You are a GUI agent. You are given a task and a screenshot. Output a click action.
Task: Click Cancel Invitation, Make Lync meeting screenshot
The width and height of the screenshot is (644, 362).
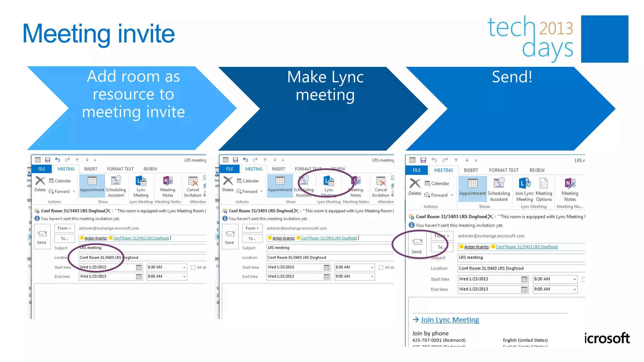381,186
